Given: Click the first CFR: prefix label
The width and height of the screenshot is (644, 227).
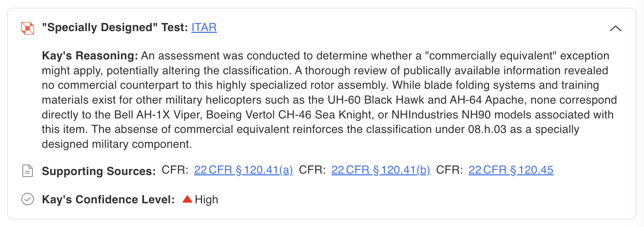Looking at the screenshot, I should pyautogui.click(x=175, y=170).
